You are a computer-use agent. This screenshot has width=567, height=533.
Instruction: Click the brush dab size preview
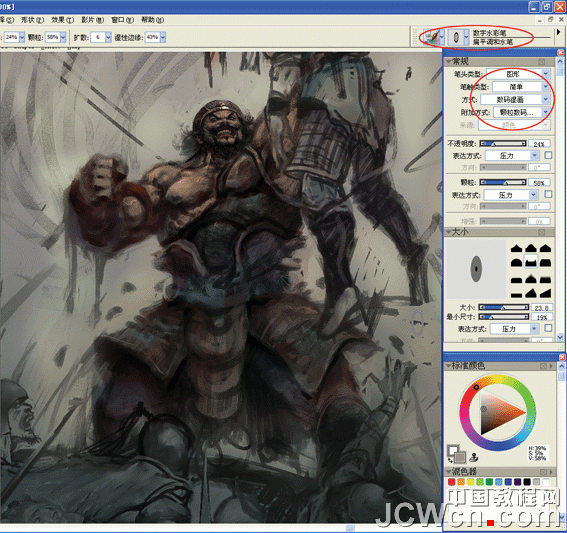coord(476,268)
